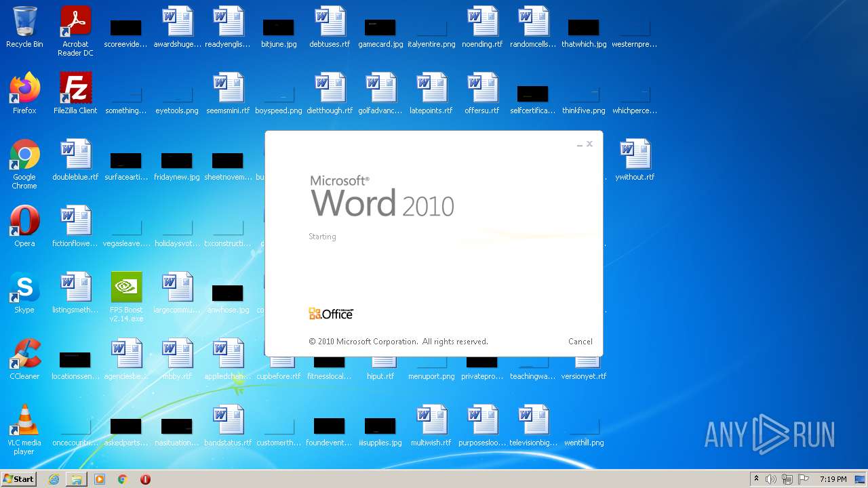Select the listingsmeth document icon
The width and height of the screenshot is (868, 488).
pyautogui.click(x=75, y=293)
